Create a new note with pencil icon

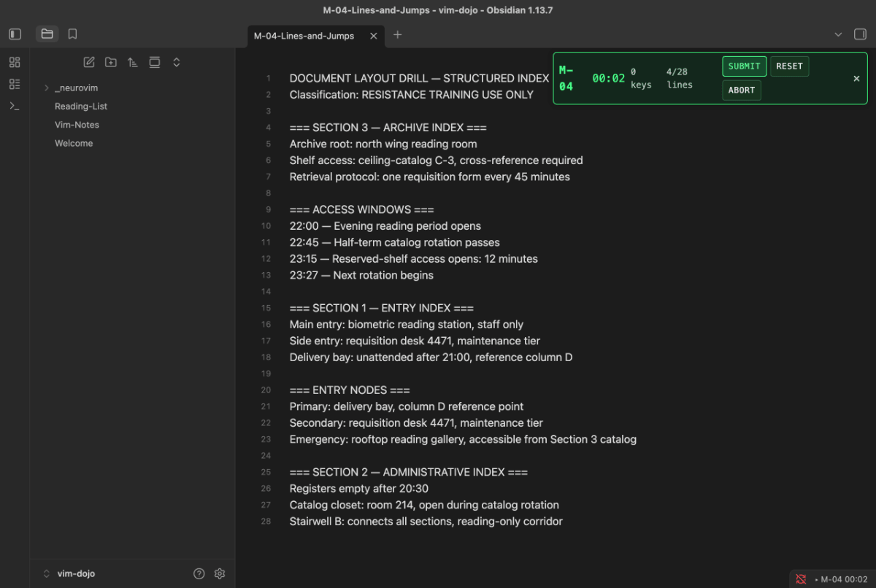click(x=89, y=63)
